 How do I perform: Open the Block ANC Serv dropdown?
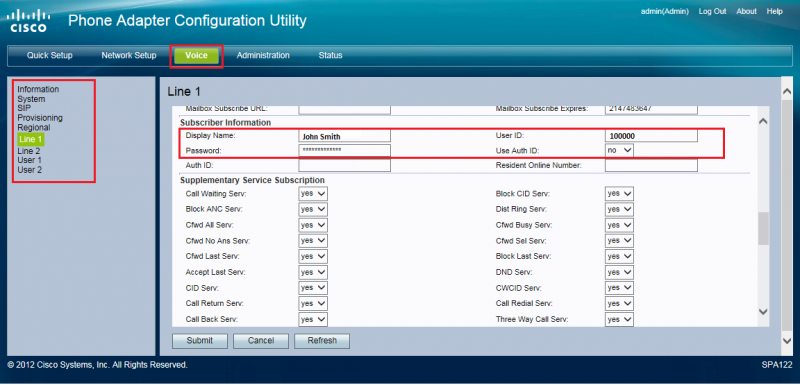pyautogui.click(x=313, y=210)
